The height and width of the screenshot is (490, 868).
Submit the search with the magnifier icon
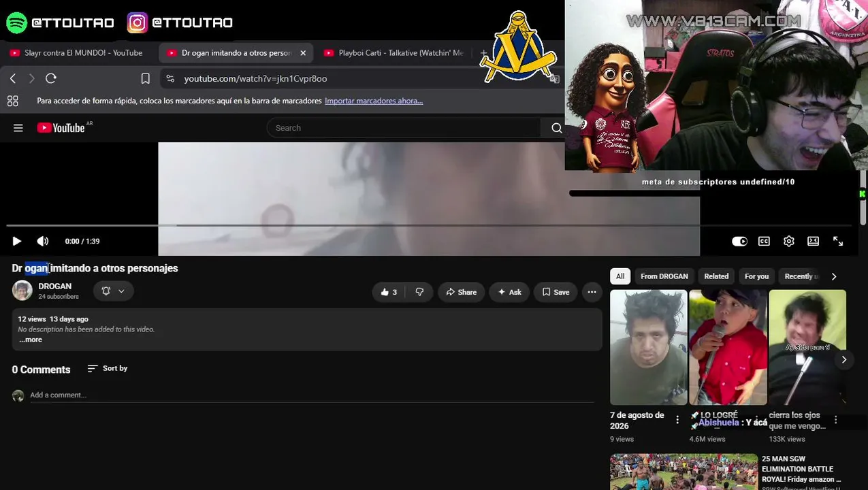[556, 128]
